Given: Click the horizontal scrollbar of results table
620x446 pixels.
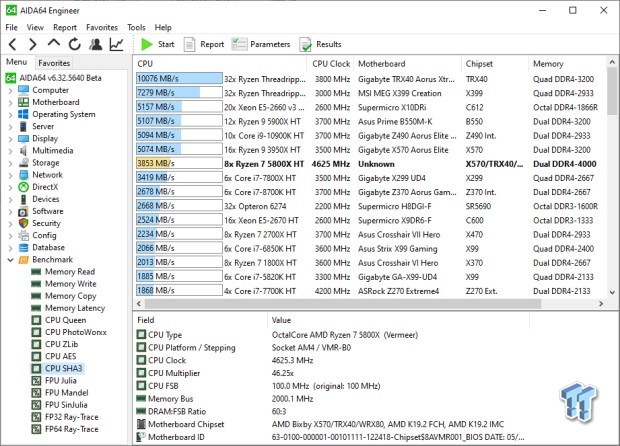Looking at the screenshot, I should pos(342,304).
